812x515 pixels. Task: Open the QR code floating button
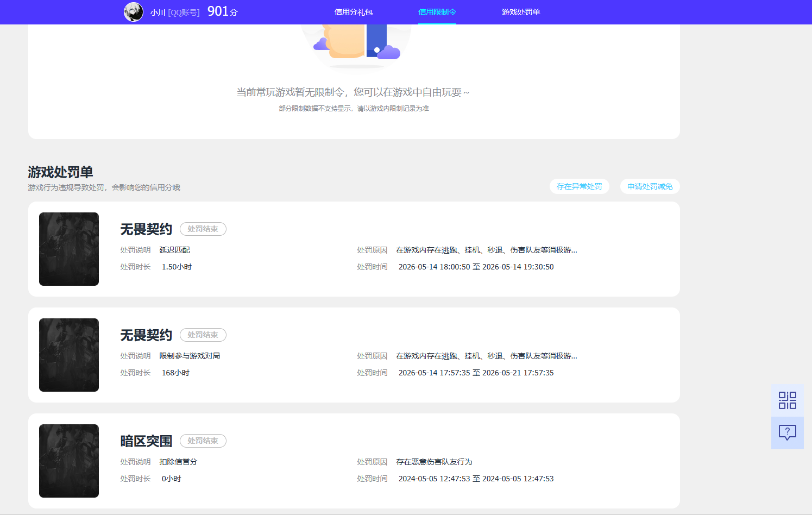point(788,400)
